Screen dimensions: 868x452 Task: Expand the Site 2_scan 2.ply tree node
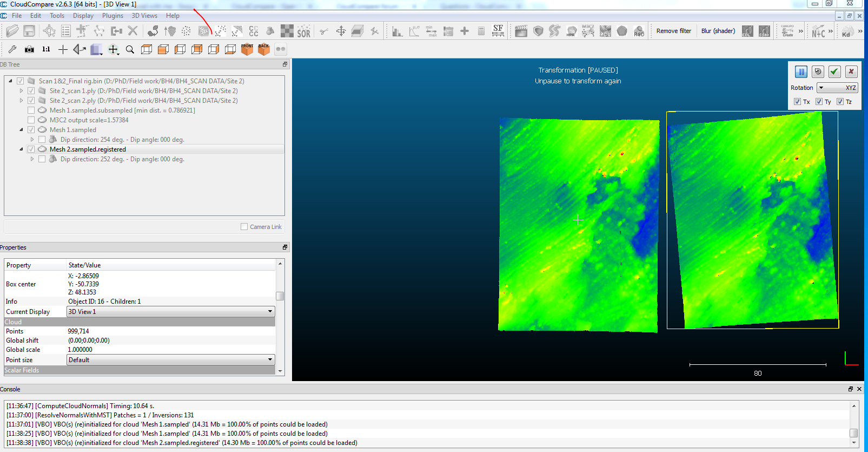coord(21,101)
